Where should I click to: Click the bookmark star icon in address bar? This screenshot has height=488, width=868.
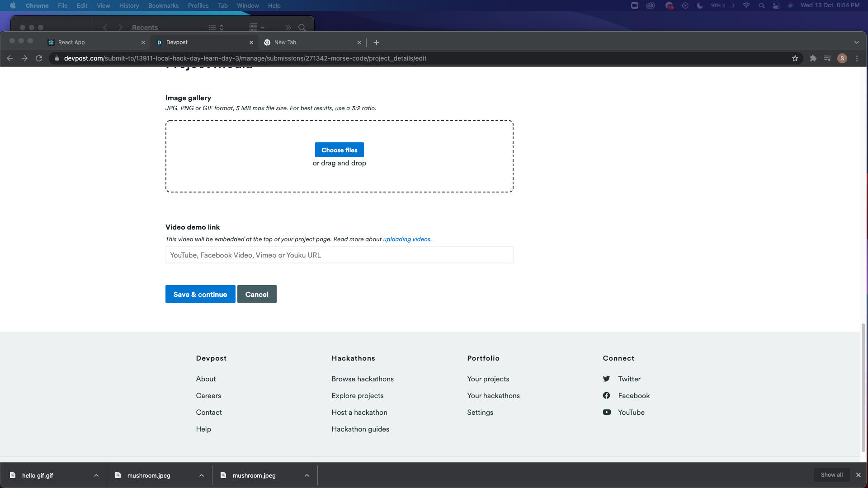click(x=795, y=58)
